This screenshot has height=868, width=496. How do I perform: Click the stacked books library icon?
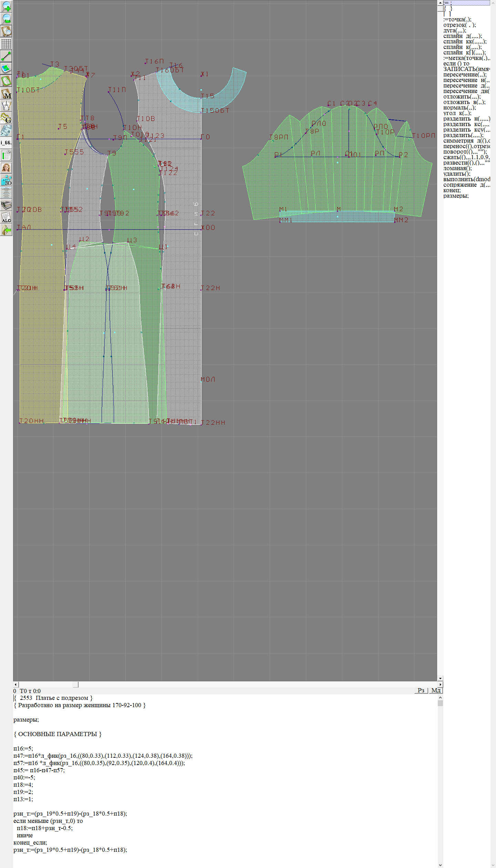(x=6, y=205)
